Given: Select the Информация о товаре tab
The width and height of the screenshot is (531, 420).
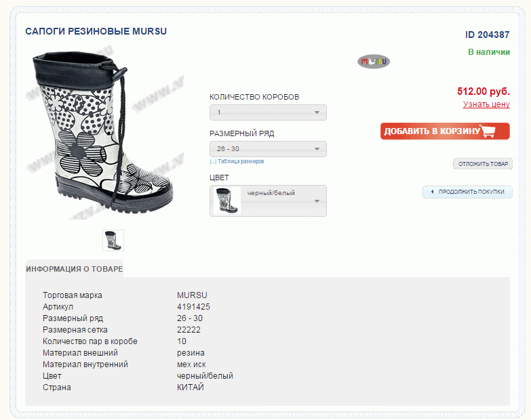Looking at the screenshot, I should tap(74, 269).
